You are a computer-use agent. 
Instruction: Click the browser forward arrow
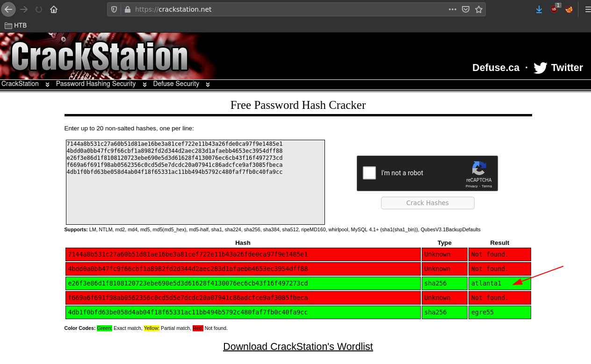tap(24, 9)
